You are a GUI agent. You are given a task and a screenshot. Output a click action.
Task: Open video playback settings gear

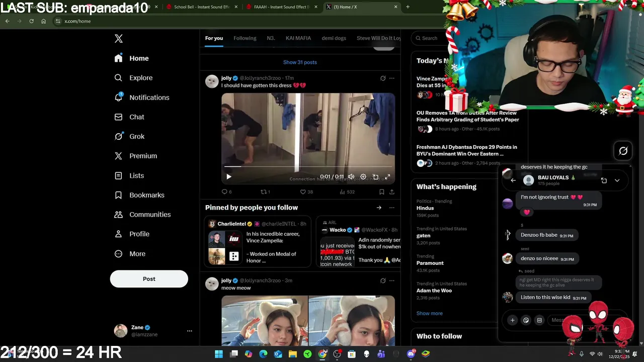363,176
